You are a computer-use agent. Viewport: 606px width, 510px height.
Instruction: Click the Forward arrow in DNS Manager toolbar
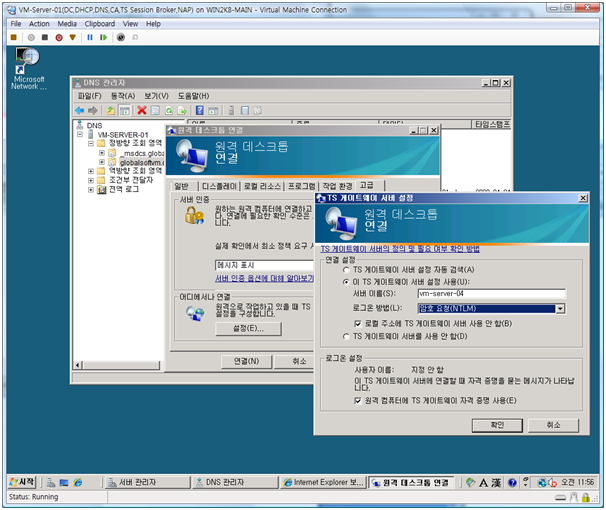tap(93, 111)
